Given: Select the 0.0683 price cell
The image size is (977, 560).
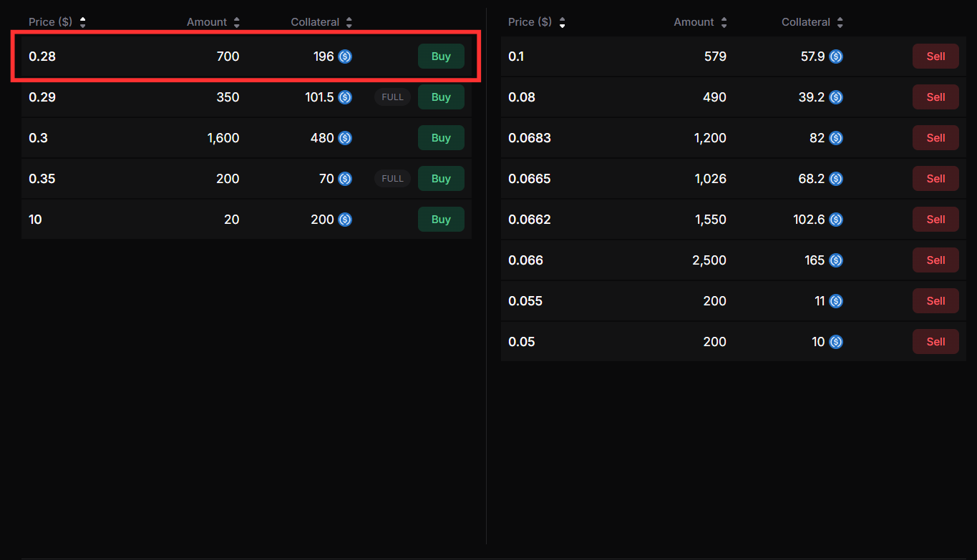Looking at the screenshot, I should tap(530, 138).
